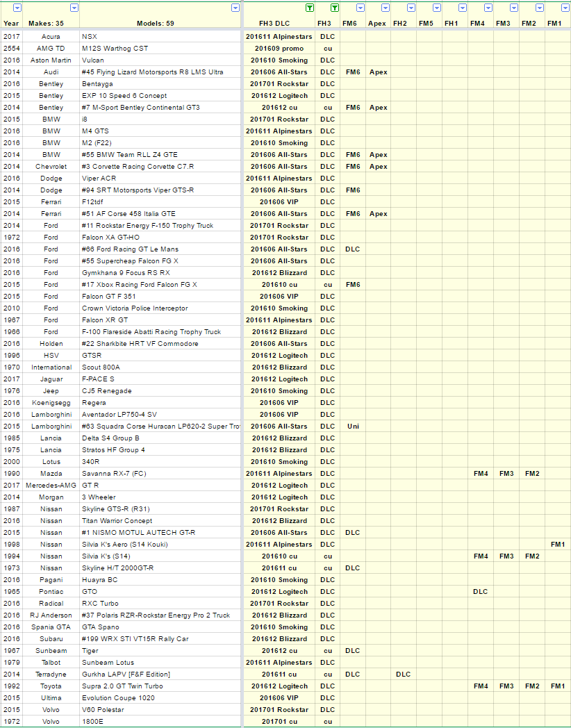The height and width of the screenshot is (728, 571).
Task: Select the RJ Anderson make cell
Action: coord(51,615)
